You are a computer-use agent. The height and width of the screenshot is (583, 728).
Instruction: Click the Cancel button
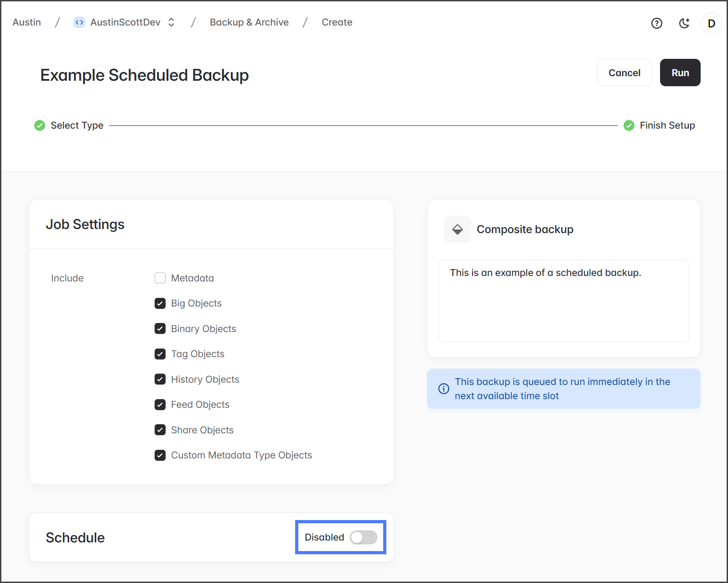pos(624,73)
